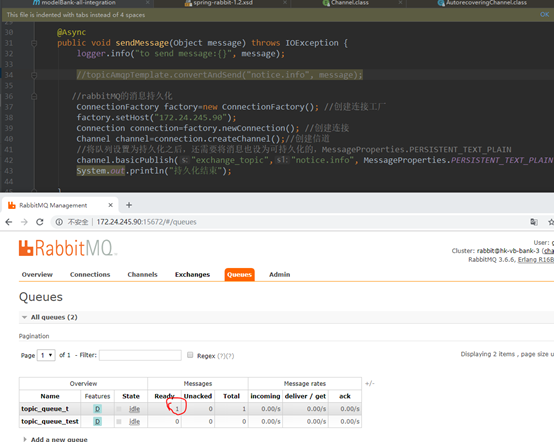
Task: Toggle the Regex checkbox
Action: point(190,355)
